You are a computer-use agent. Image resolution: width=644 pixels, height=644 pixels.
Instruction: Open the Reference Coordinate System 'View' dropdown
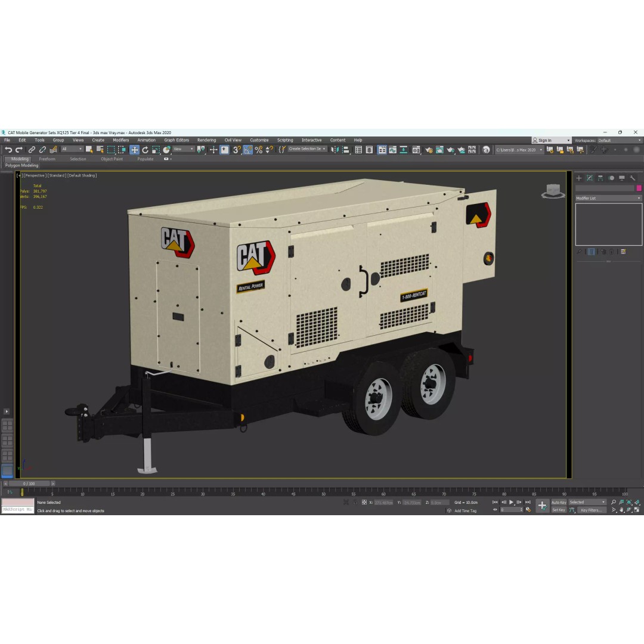[183, 150]
